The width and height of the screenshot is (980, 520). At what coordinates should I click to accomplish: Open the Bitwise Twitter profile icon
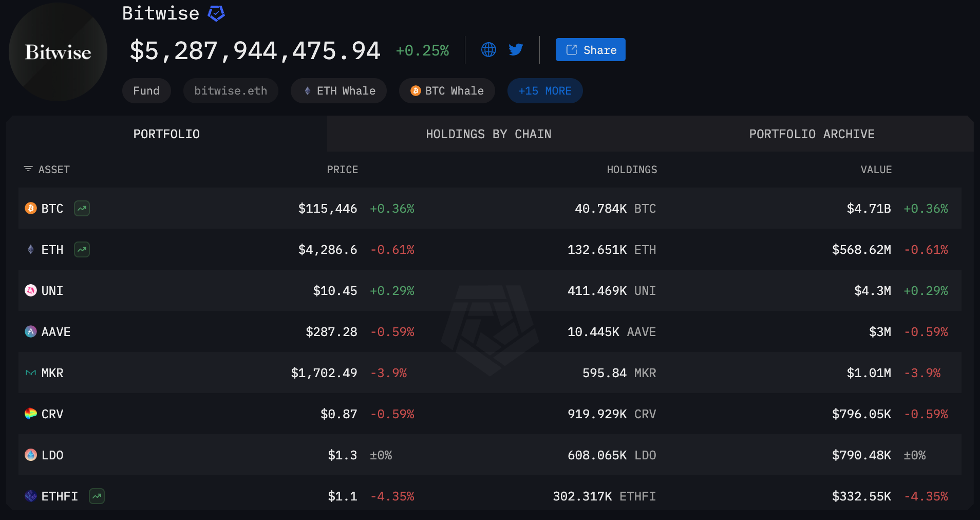(x=516, y=49)
